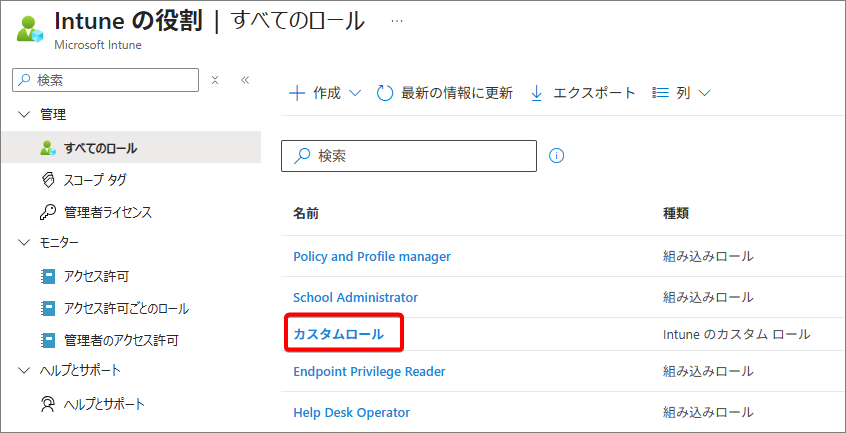
Task: Open the カスタムロール role link
Action: coord(338,334)
